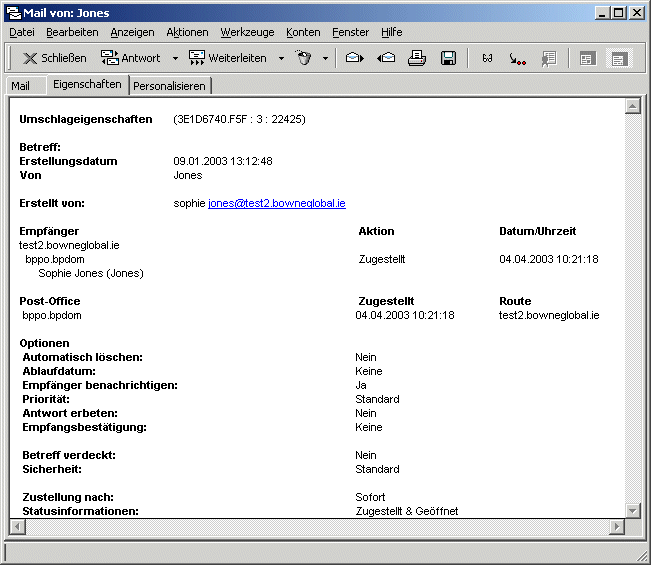Click the envelope ID (3E1D6740.F5F : 3 : 22425)
Image resolution: width=651 pixels, height=565 pixels.
click(240, 119)
